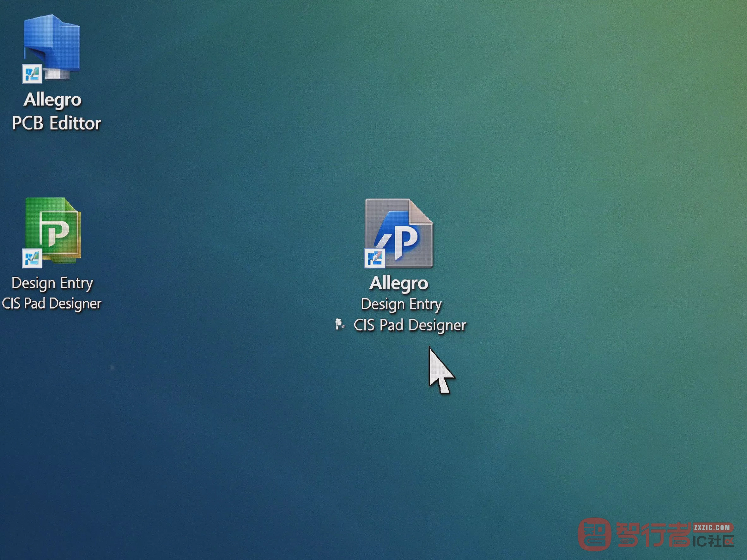This screenshot has width=747, height=560.
Task: Click the 'Allegro PCB Edittor' label
Action: 56,111
